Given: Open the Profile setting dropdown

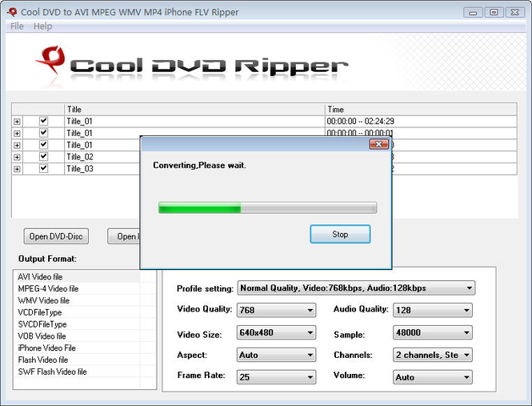Looking at the screenshot, I should point(356,288).
